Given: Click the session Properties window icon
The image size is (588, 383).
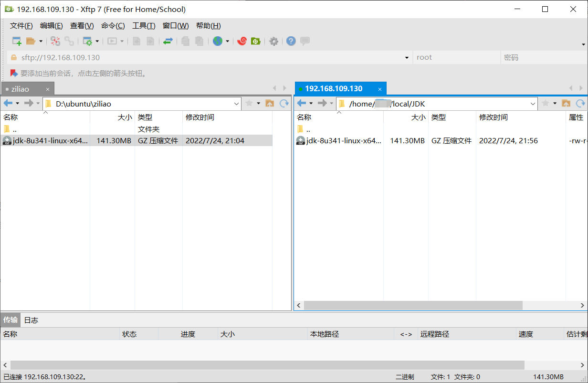Looking at the screenshot, I should (x=87, y=41).
